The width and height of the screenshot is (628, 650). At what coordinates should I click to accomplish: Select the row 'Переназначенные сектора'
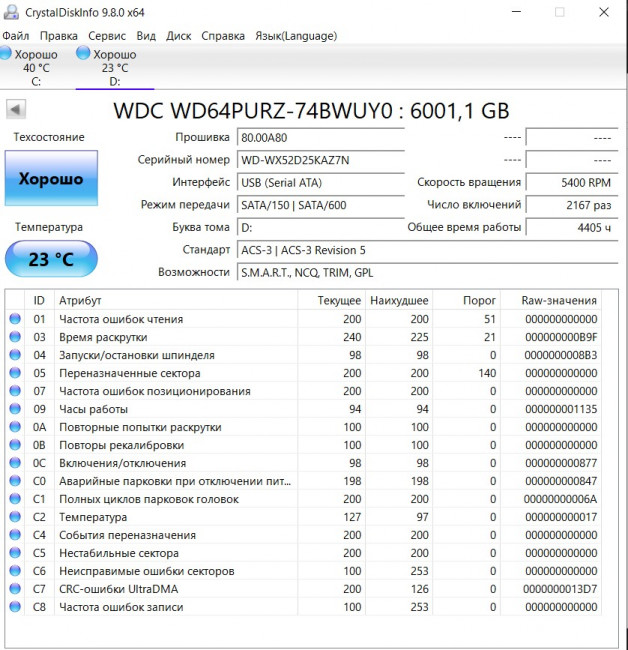click(303, 373)
